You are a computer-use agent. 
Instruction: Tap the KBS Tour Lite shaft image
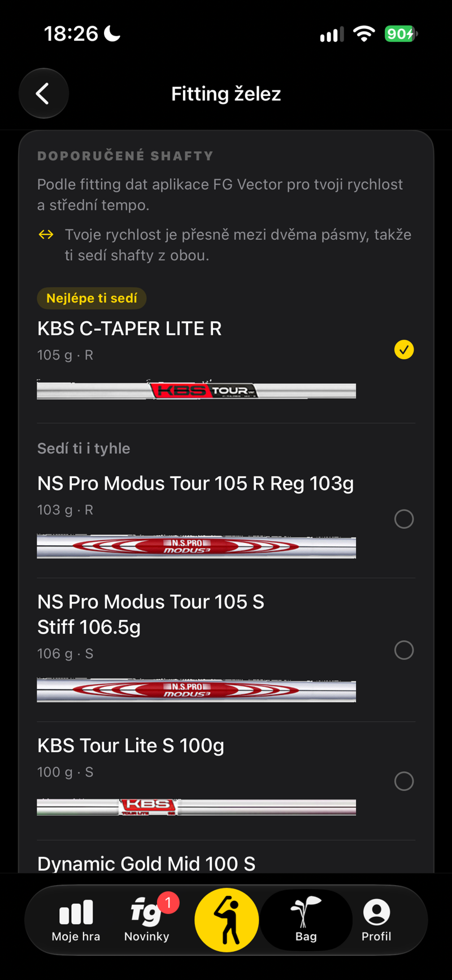coord(196,807)
